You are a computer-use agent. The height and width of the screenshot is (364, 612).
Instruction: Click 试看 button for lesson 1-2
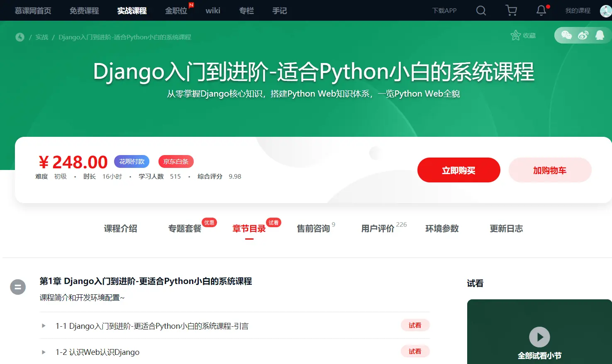[415, 352]
